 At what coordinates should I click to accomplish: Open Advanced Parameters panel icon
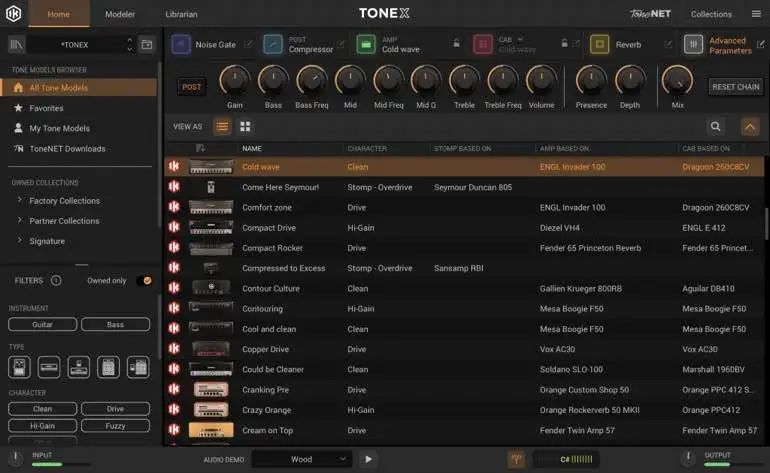pos(693,45)
